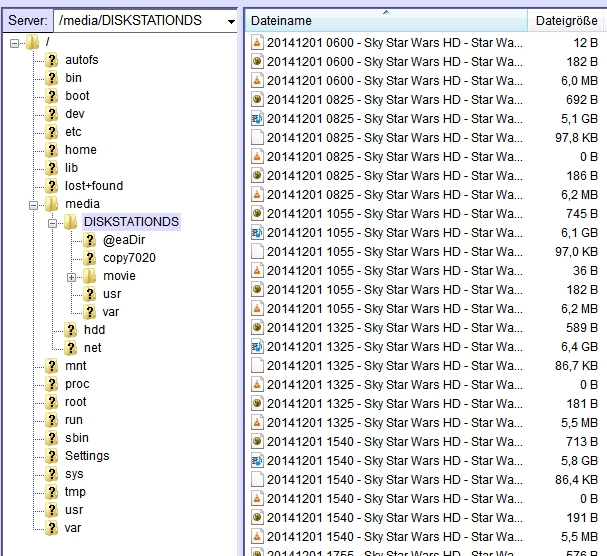Click the movie folder icon

click(89, 276)
